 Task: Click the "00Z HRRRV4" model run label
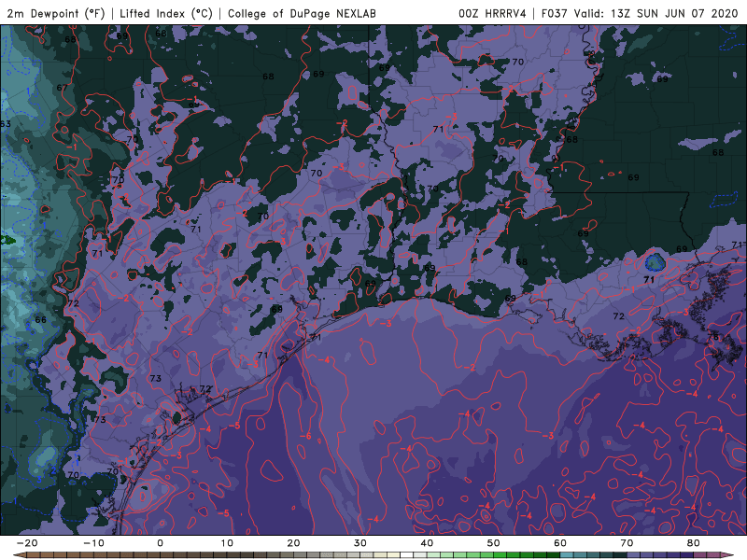pyautogui.click(x=492, y=13)
